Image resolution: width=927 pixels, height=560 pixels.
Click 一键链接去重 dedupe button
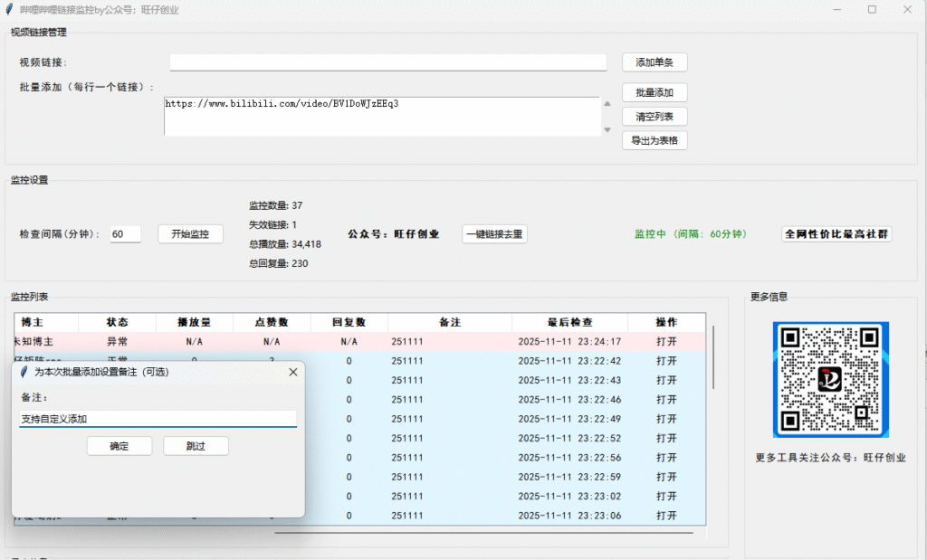click(494, 233)
